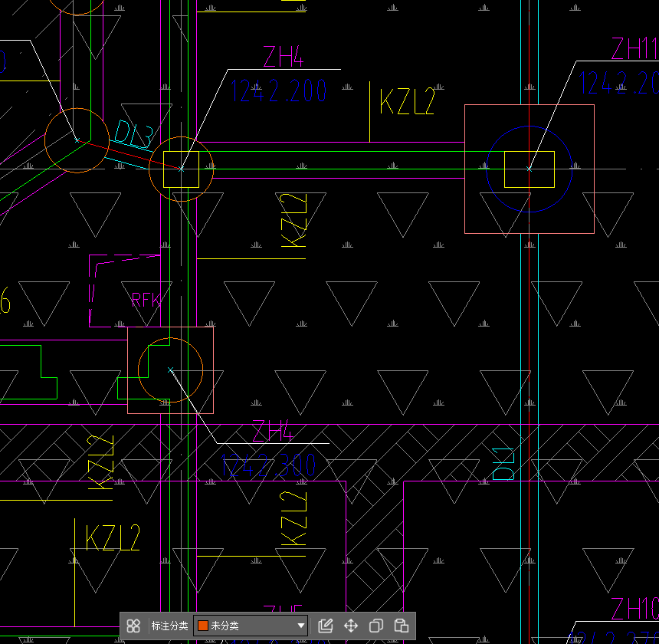Select the ZH4 label above 1242.300
The image size is (659, 644).
(272, 431)
